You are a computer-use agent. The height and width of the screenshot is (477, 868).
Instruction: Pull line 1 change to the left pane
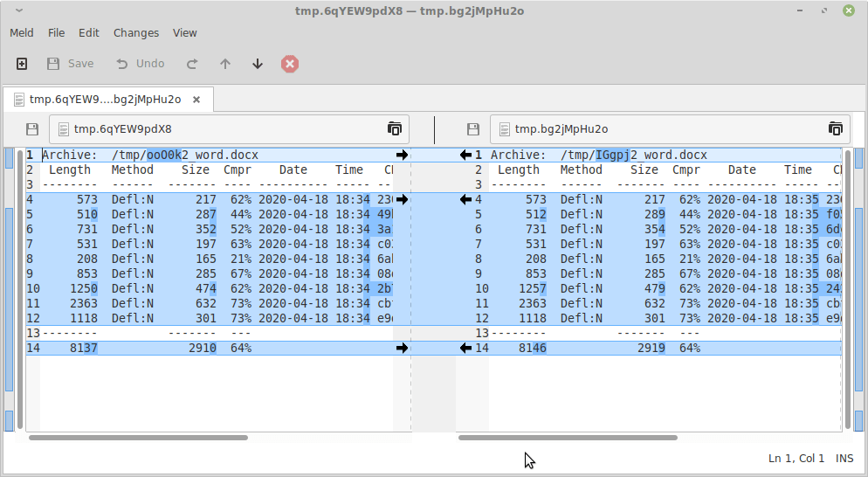[465, 156]
